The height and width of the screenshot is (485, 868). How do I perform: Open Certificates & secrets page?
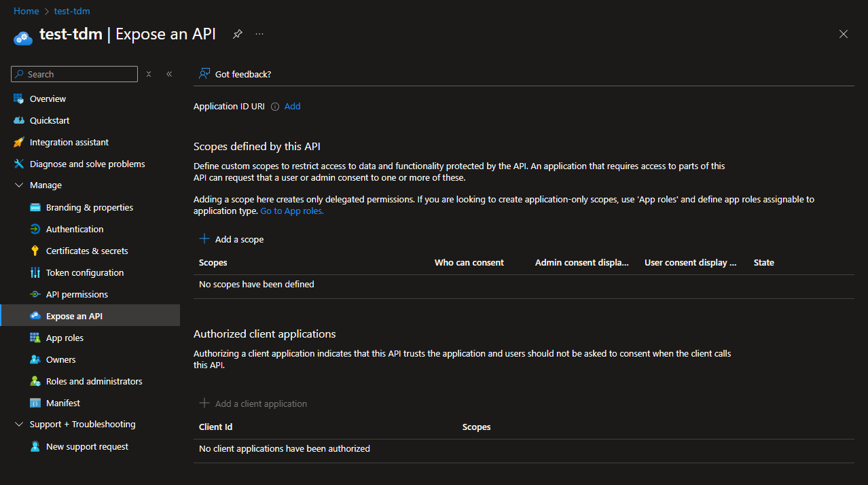tap(87, 251)
